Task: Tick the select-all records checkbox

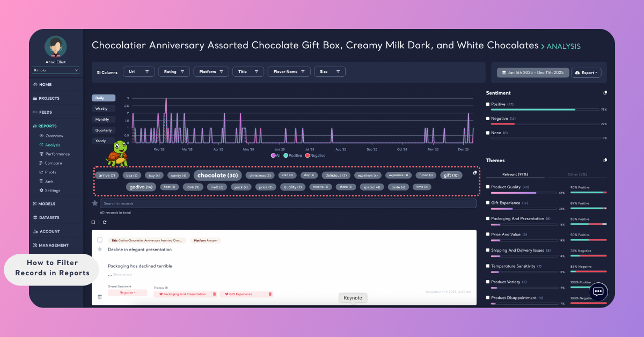Action: pos(93,222)
